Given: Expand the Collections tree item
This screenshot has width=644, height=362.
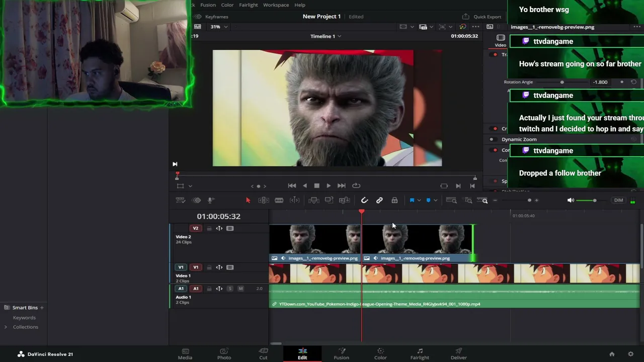Looking at the screenshot, I should click(x=6, y=327).
